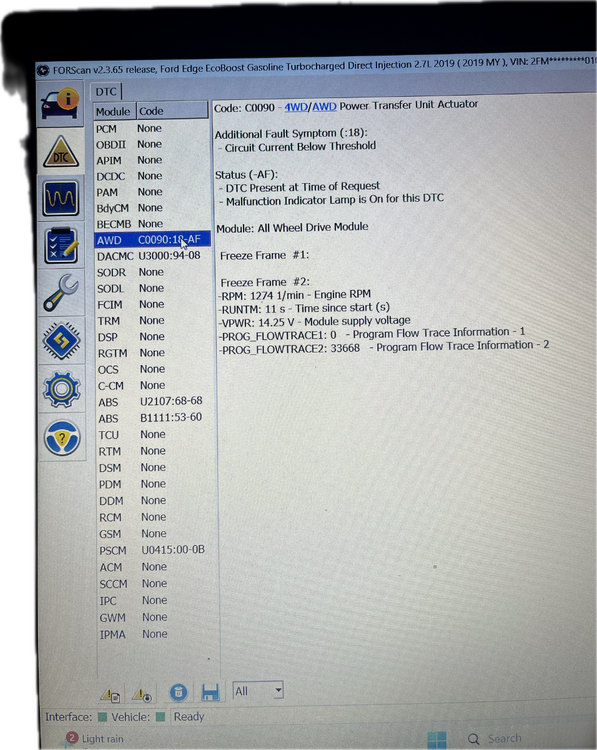Click the reset DTC trash icon
The image size is (597, 750).
(x=178, y=692)
